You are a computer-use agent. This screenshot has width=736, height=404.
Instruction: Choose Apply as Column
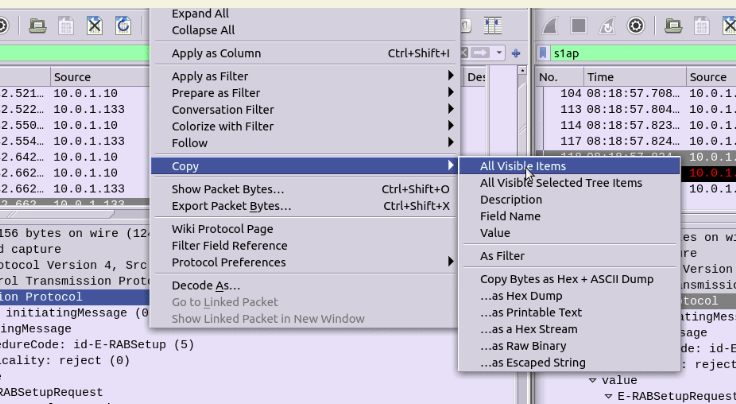[305, 53]
